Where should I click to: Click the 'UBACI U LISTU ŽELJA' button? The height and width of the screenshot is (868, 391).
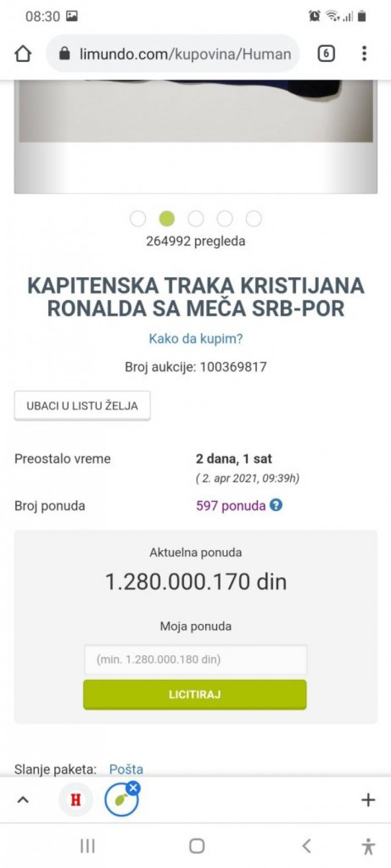pyautogui.click(x=82, y=406)
